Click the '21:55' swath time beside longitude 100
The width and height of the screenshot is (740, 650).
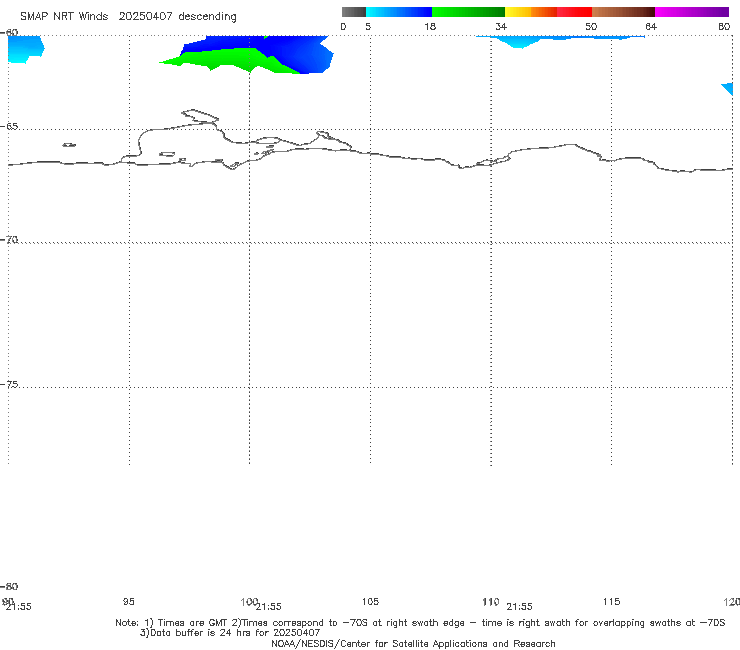(x=269, y=607)
